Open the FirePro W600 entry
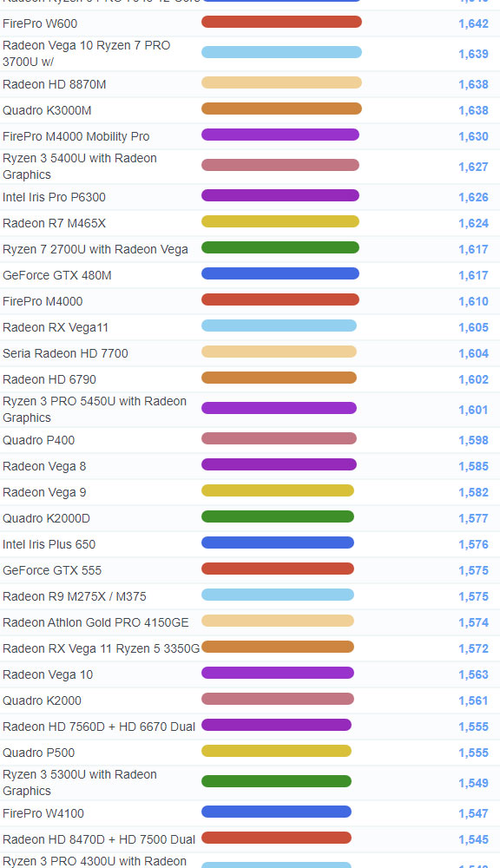The image size is (500, 868). (40, 23)
